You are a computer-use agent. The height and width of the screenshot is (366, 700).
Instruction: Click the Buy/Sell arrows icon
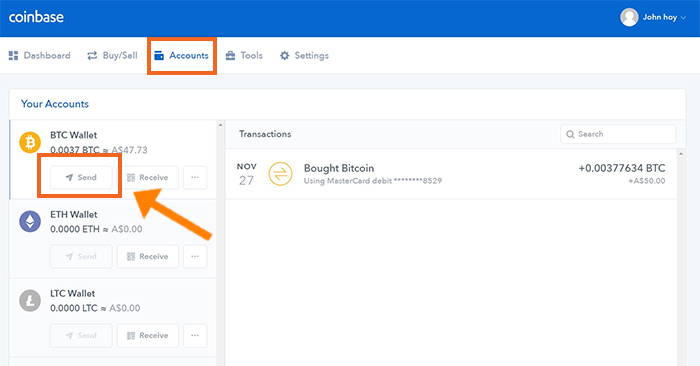pyautogui.click(x=92, y=55)
